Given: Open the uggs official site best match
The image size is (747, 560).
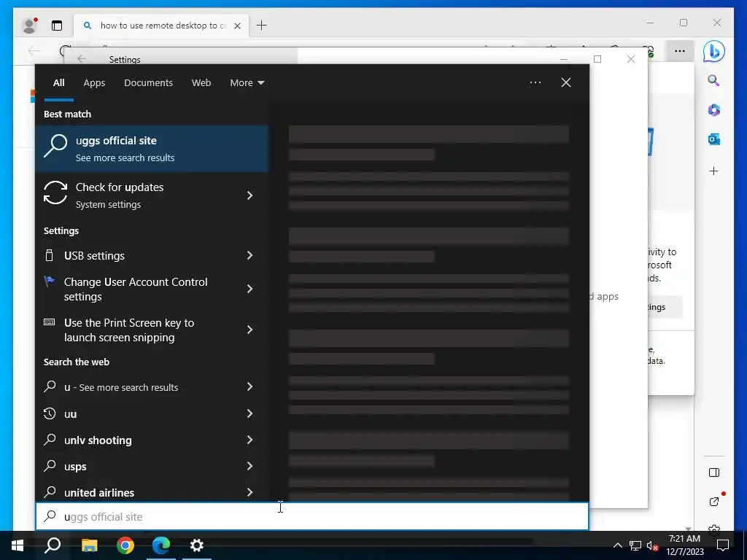Looking at the screenshot, I should (152, 149).
